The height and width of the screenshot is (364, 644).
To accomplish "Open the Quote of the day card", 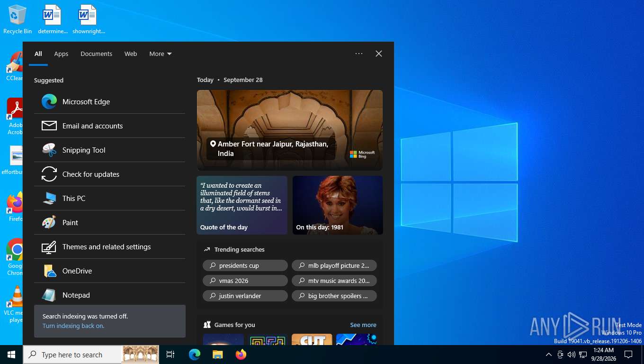I will pyautogui.click(x=242, y=205).
